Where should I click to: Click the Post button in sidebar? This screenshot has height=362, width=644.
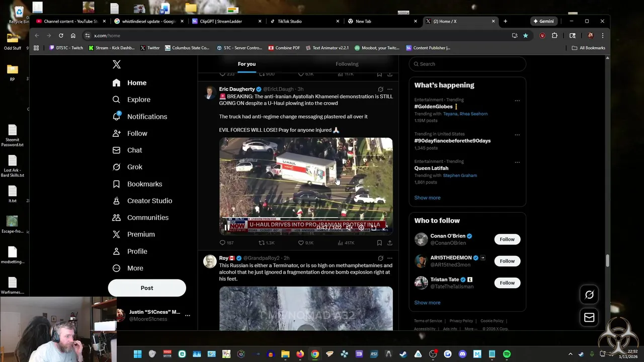[x=147, y=288]
